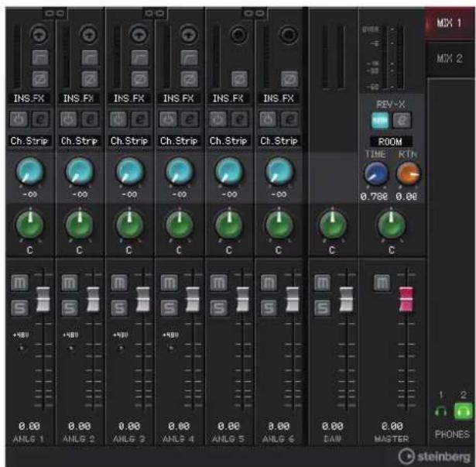The width and height of the screenshot is (476, 467).
Task: Click the reverb TIME knob
Action: (376, 173)
